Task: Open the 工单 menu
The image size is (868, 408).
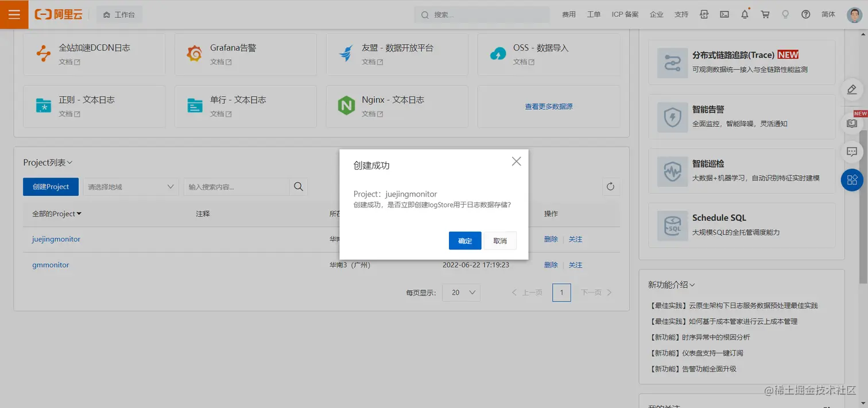Action: 594,14
